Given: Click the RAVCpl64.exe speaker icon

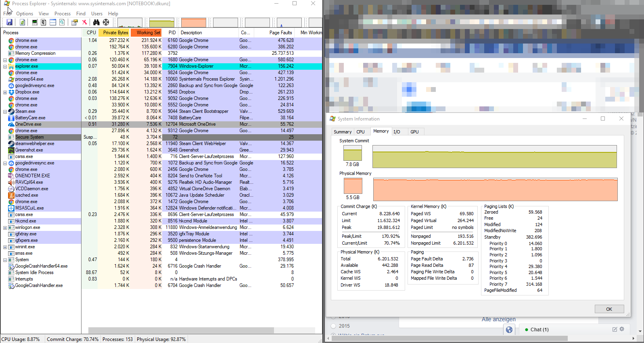Looking at the screenshot, I should click(x=11, y=182).
